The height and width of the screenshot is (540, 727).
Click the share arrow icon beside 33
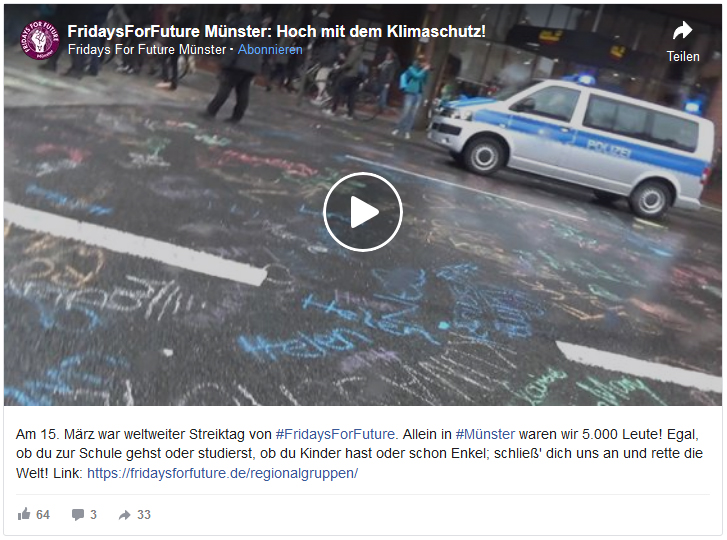(x=124, y=515)
